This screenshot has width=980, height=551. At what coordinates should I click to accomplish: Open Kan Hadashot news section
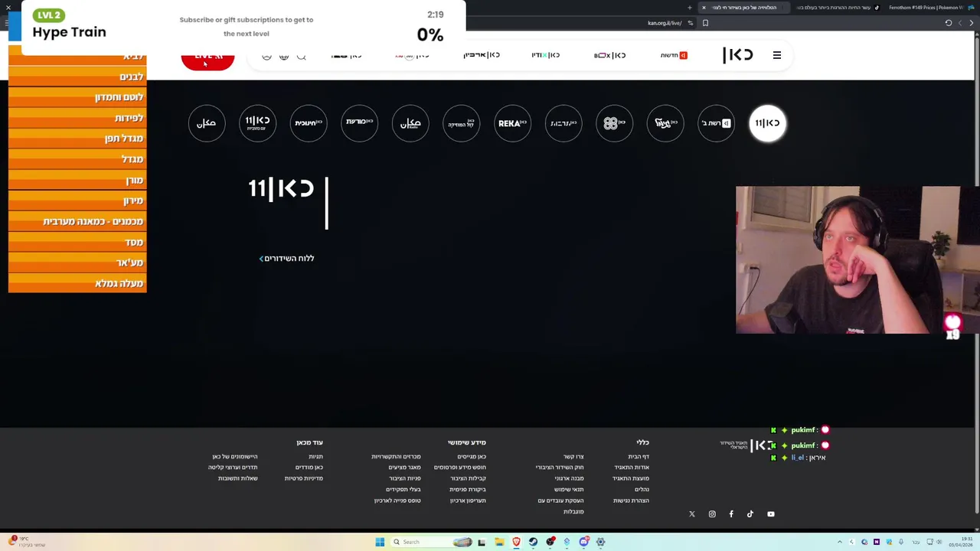coord(674,55)
